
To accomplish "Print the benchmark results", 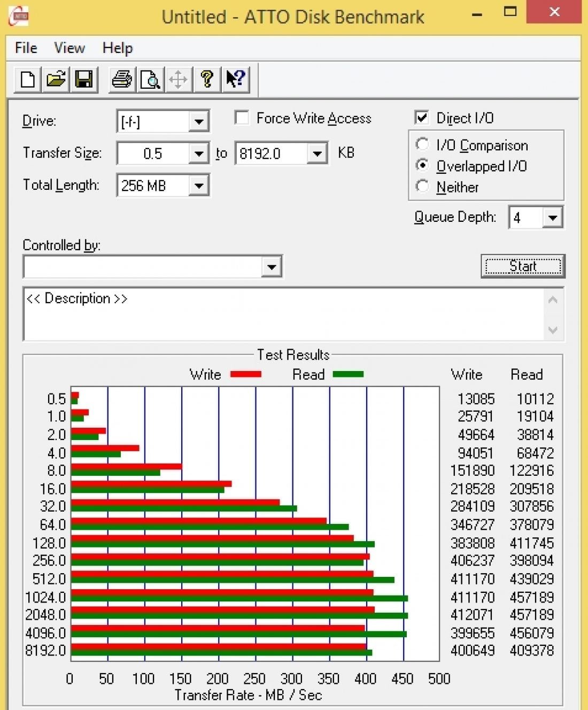I will (122, 80).
